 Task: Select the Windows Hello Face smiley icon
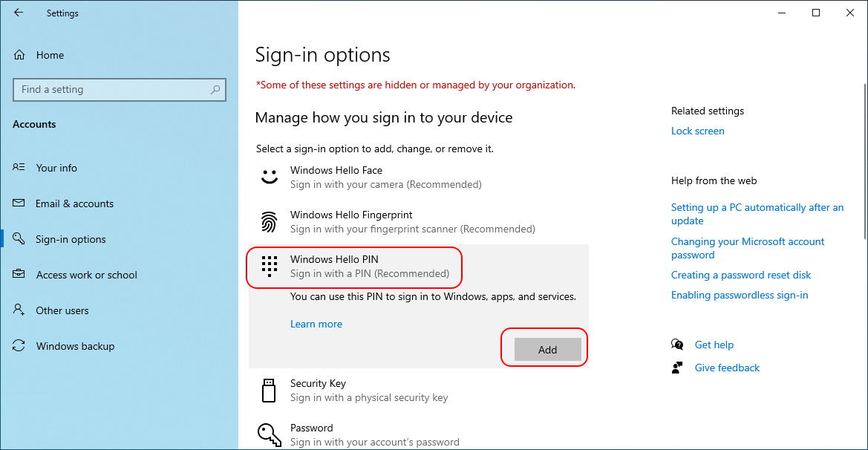[x=268, y=177]
